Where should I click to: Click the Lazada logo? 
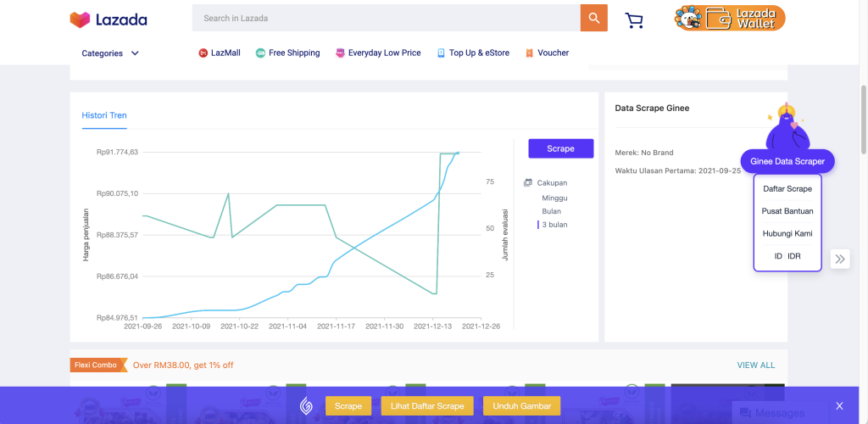(108, 20)
